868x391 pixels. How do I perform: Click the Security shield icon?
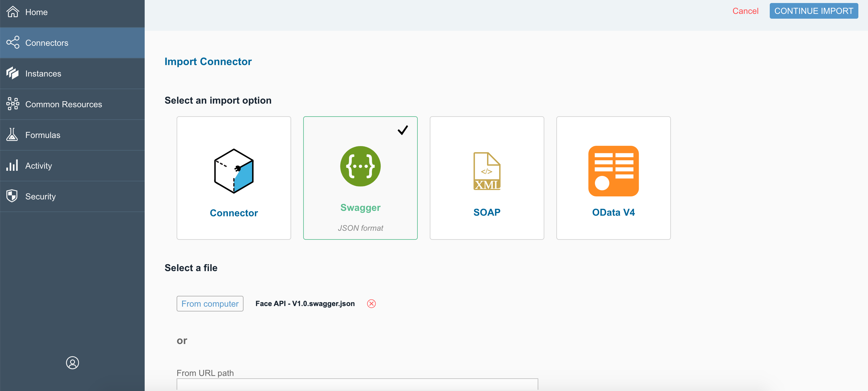click(x=12, y=196)
